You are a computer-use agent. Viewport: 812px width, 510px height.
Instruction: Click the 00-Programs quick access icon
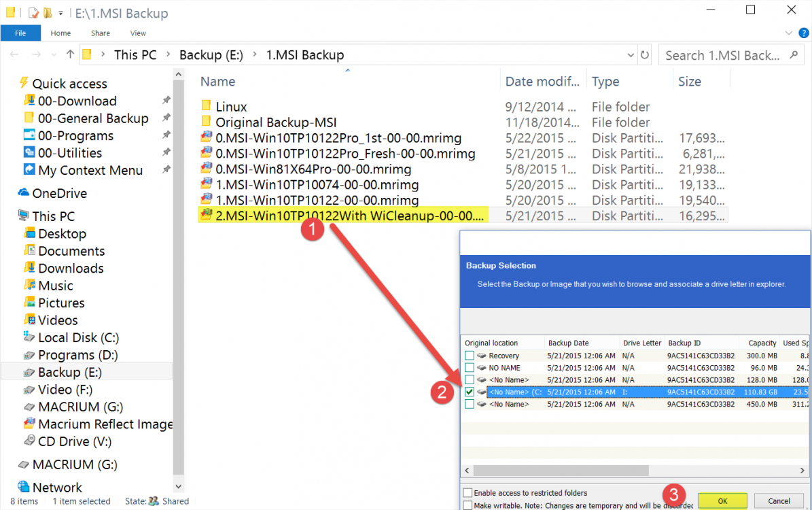[x=29, y=135]
